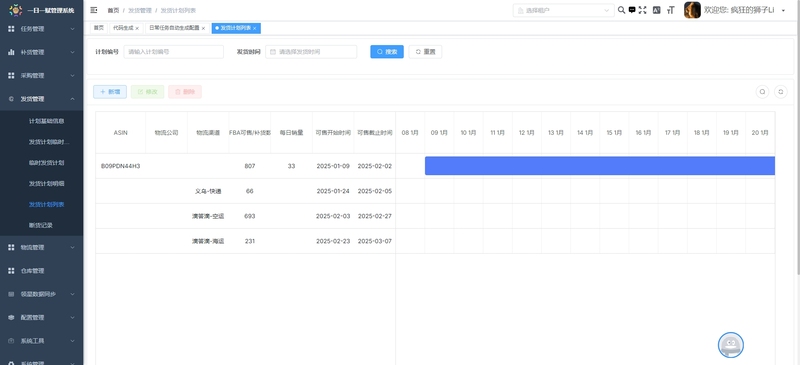Click the user avatar picture
The height and width of the screenshot is (365, 800).
(692, 10)
